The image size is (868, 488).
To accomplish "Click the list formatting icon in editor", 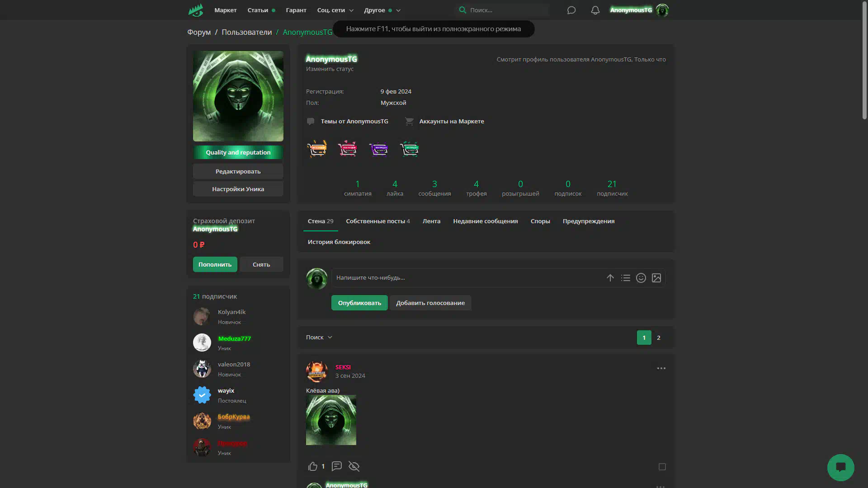I will [x=626, y=278].
